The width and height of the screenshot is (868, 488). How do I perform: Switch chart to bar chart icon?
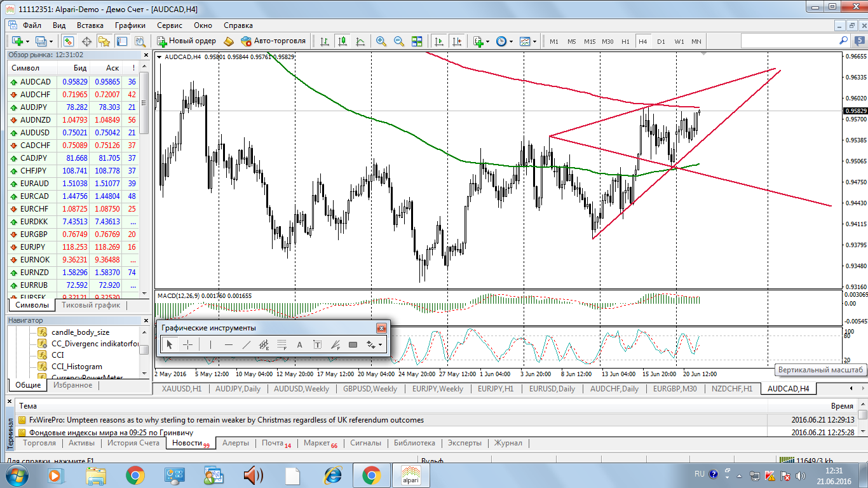(325, 41)
